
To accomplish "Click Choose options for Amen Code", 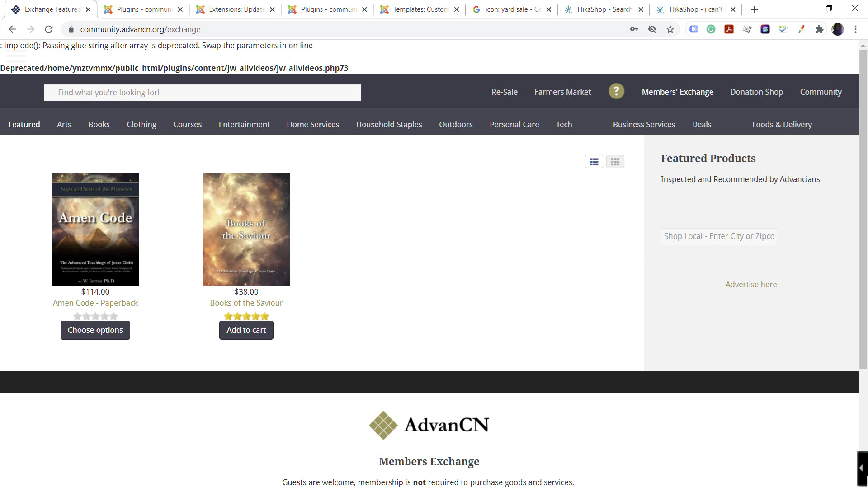I will coord(95,330).
